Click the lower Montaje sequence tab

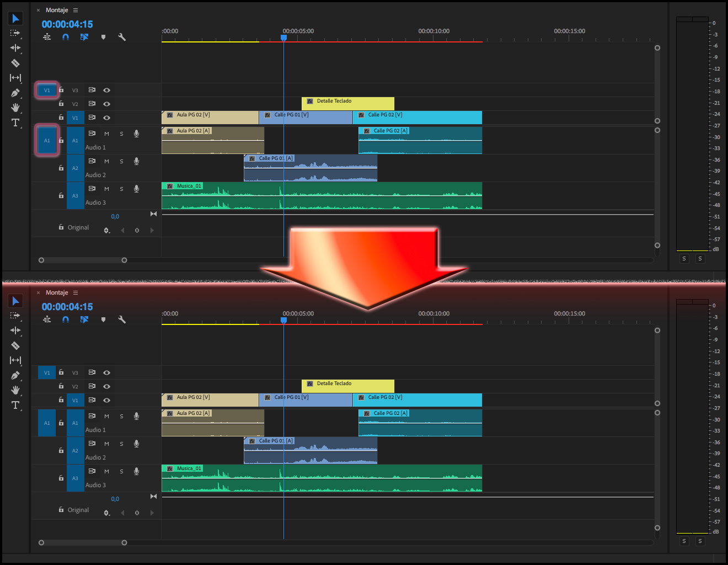click(x=57, y=293)
